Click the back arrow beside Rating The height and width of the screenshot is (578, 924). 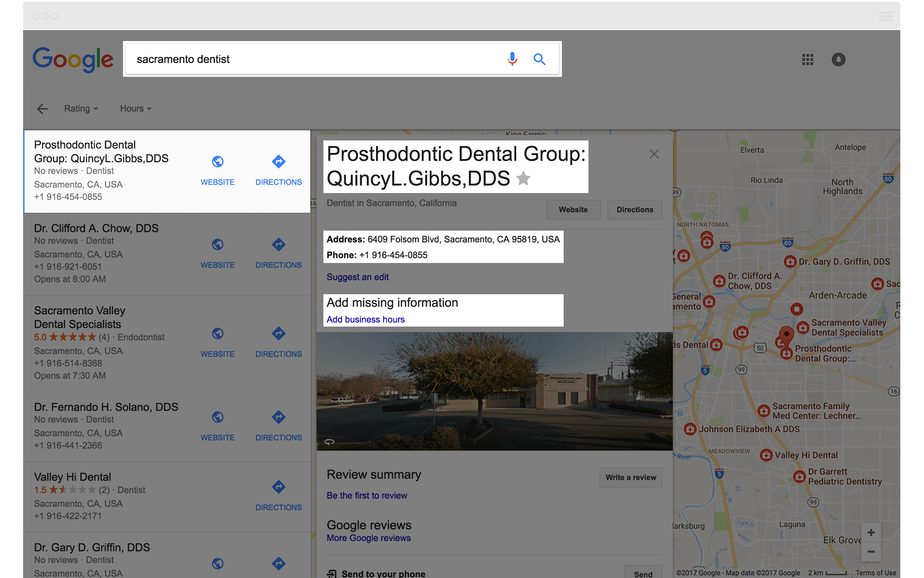click(x=42, y=109)
